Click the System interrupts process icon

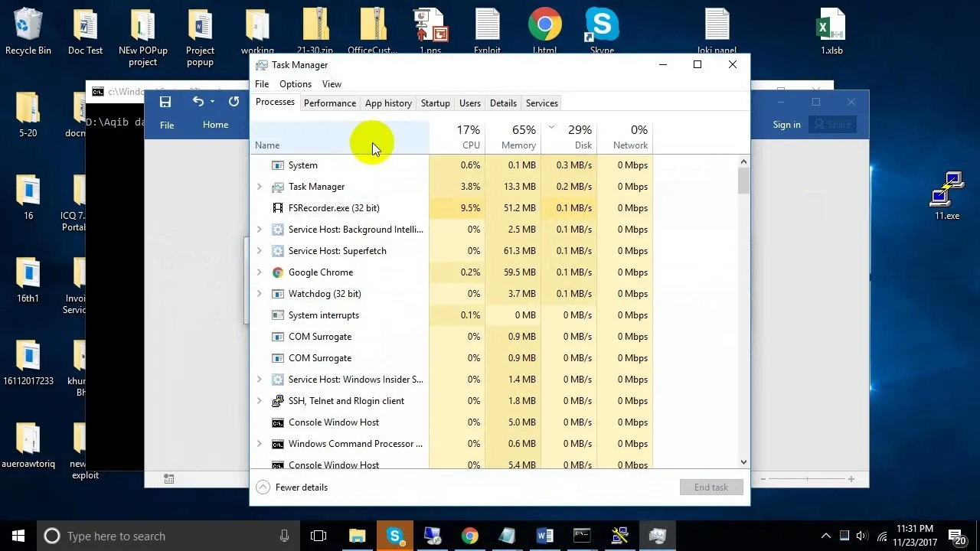tap(278, 315)
